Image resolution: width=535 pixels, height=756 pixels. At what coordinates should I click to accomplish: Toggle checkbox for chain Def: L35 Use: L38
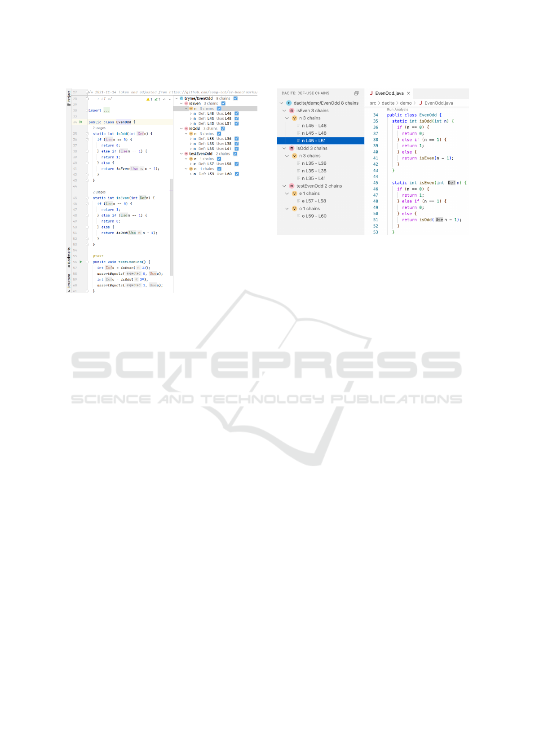click(x=237, y=144)
